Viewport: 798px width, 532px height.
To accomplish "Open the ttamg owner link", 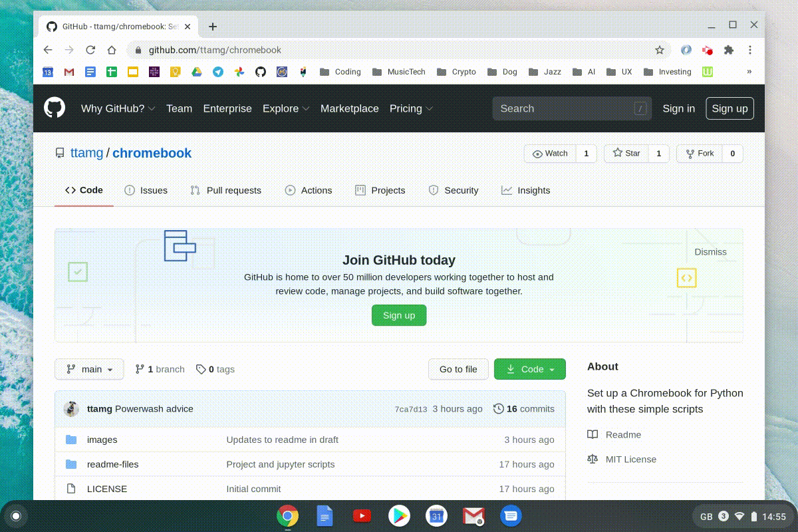I will coord(87,153).
